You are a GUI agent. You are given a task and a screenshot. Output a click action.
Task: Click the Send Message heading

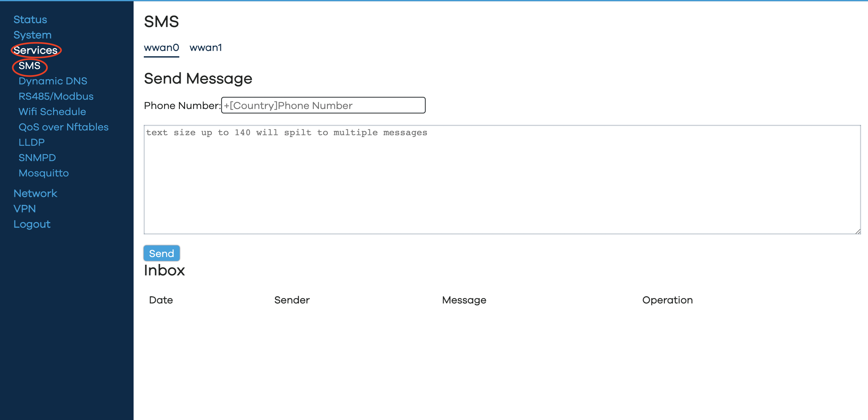pyautogui.click(x=198, y=79)
